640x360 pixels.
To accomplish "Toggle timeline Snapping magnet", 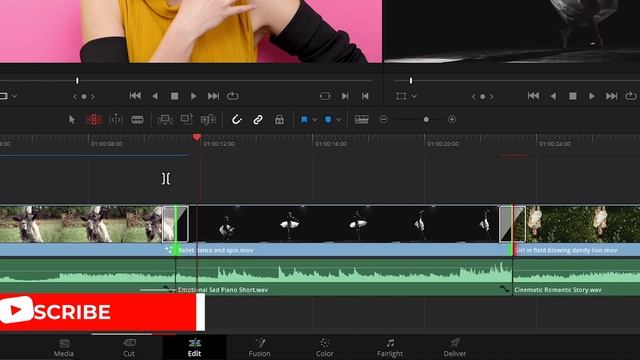I will (x=236, y=120).
